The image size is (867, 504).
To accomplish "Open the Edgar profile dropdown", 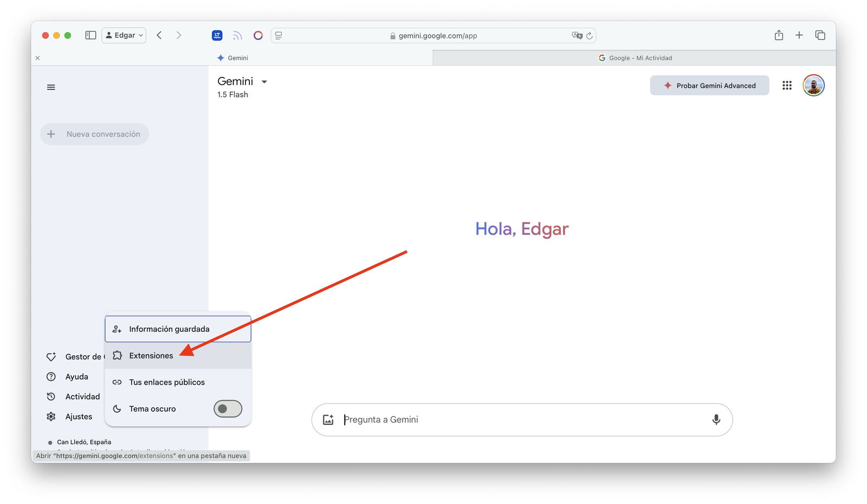I will pyautogui.click(x=124, y=35).
